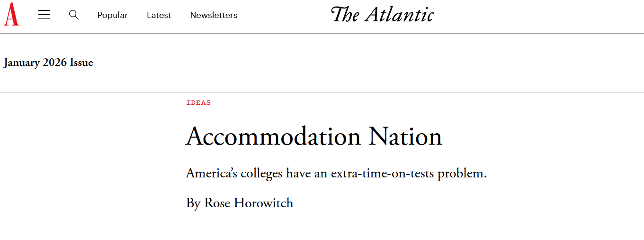Click the word "problem." ending the subheading

click(x=462, y=174)
